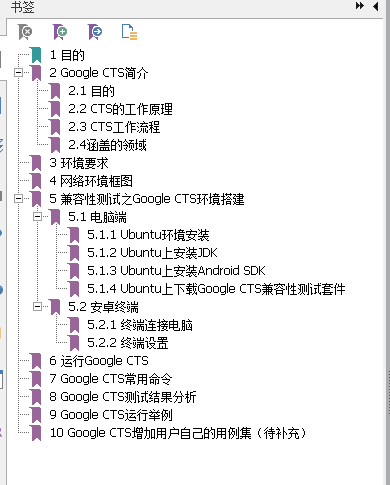Screen dimensions: 390x485
Task: Click the bookmark icon beside "4 网络环境框图"
Action: tap(36, 181)
